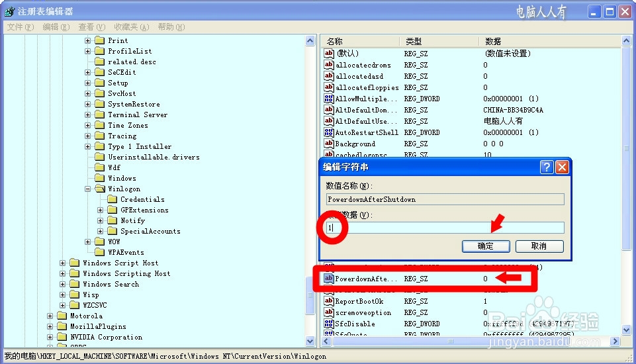Click the CHINA-BB34B9C4A data cell
Viewport: 636px width, 364px height.
513,110
